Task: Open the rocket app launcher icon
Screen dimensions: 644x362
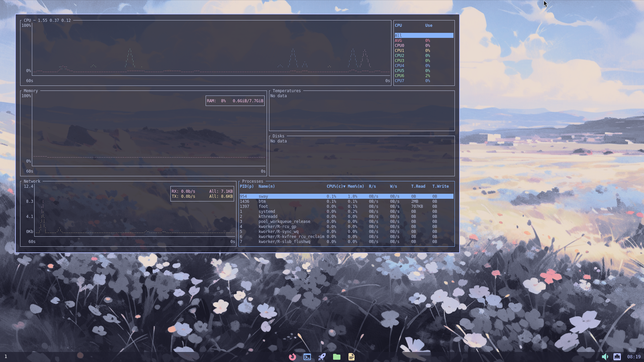Action: pos(322,357)
